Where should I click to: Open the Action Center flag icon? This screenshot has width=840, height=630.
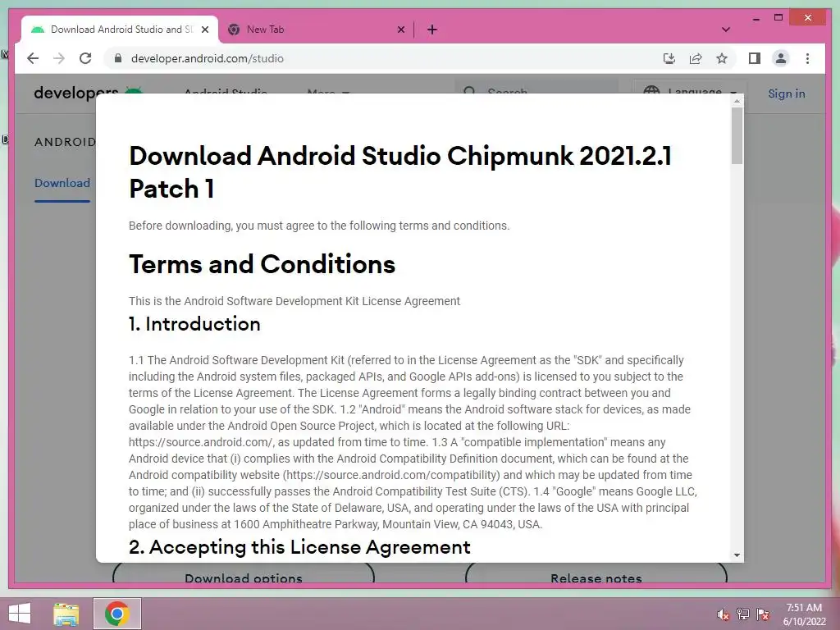click(x=763, y=614)
